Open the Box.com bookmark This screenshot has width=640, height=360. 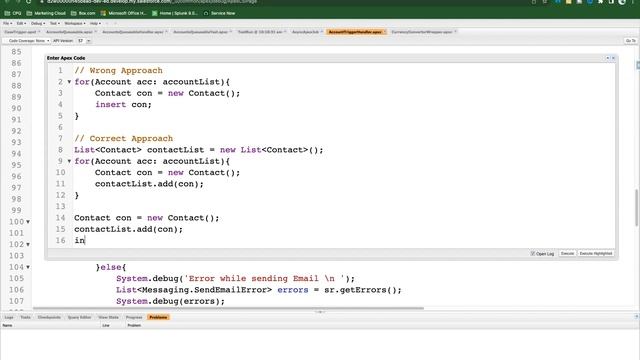point(83,13)
